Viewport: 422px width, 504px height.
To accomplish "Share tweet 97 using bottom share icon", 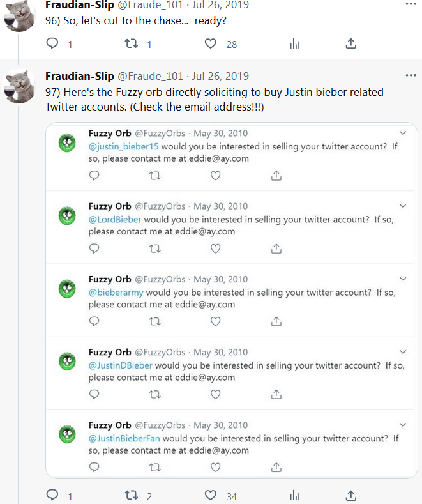I will point(350,495).
